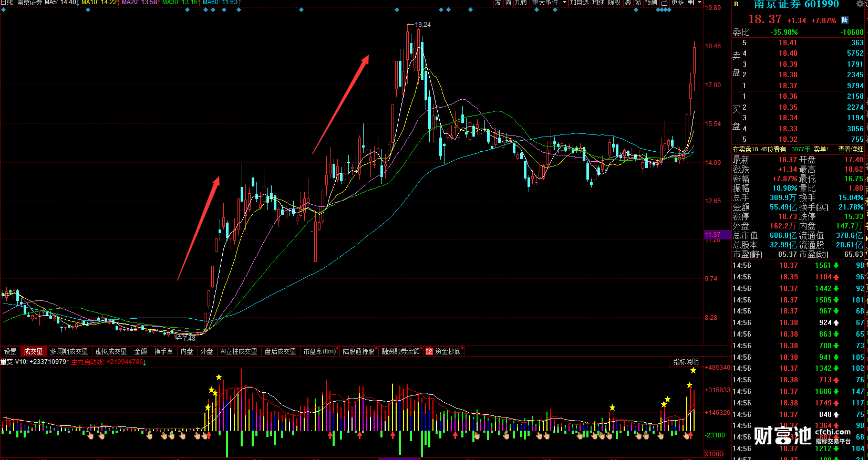Screen dimensions: 868x460
Task: Select the 金额 tab
Action: click(141, 351)
